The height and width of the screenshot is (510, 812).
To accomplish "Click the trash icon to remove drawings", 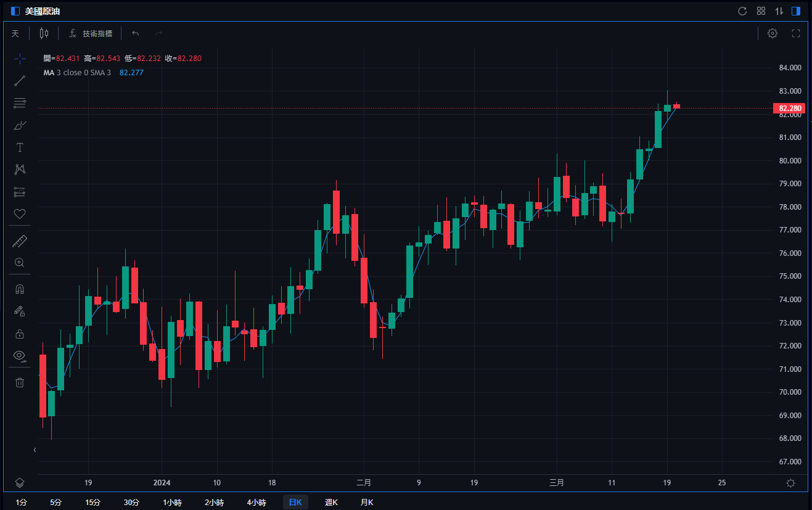I will point(20,382).
